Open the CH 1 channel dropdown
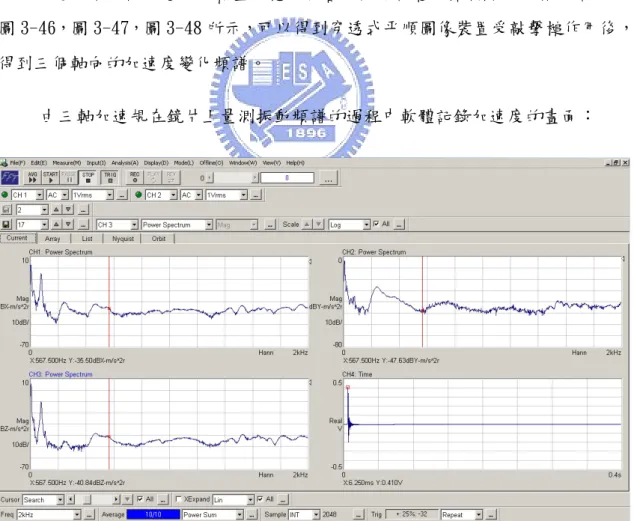The image size is (634, 521). pyautogui.click(x=40, y=195)
